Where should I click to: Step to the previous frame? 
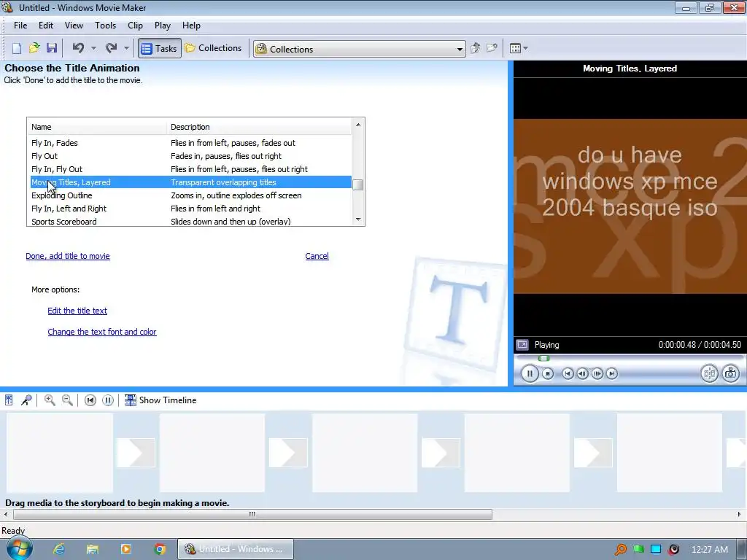point(582,374)
